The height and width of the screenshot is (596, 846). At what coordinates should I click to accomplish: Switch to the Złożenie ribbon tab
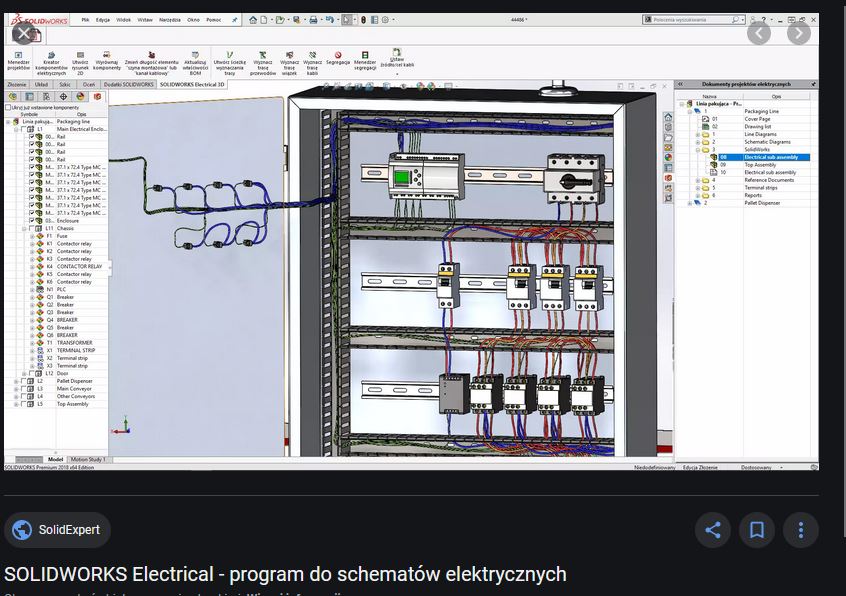point(17,85)
